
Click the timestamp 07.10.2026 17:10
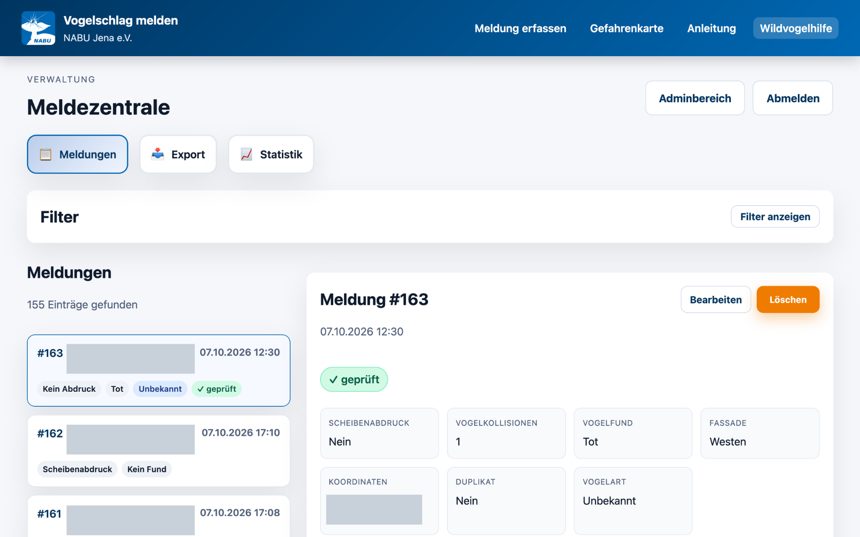point(240,433)
